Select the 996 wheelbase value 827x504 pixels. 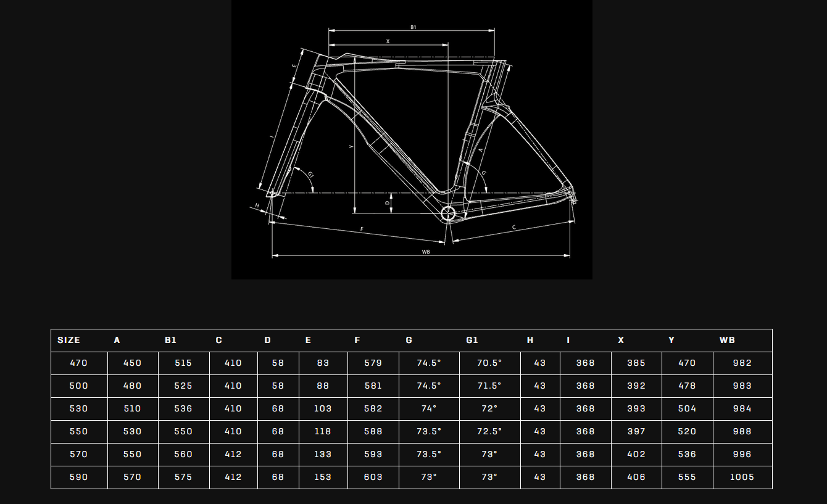click(742, 454)
